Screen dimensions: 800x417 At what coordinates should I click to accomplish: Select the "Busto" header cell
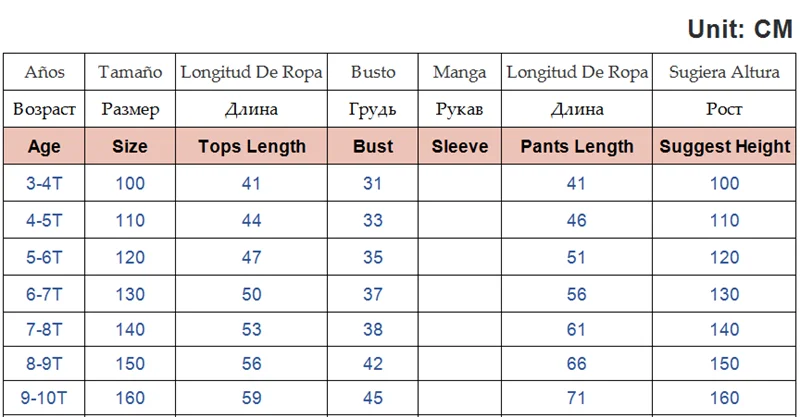point(373,72)
